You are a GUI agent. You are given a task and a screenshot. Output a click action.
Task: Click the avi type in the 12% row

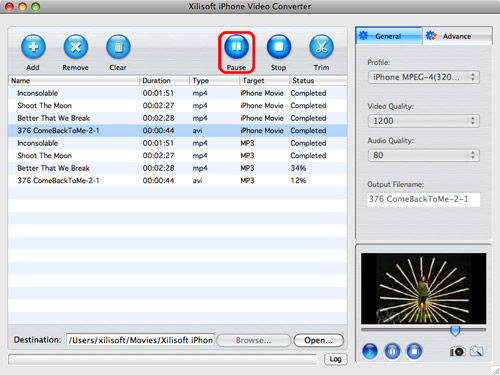click(x=197, y=181)
